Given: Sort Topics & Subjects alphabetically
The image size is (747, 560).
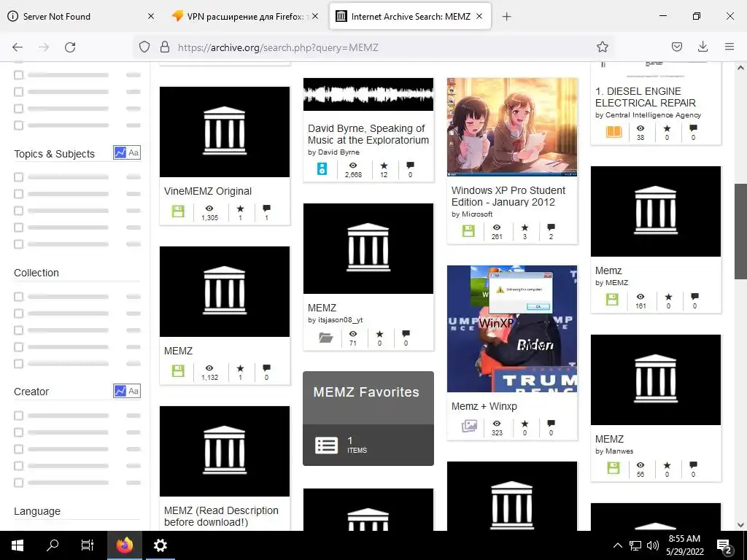Looking at the screenshot, I should 134,153.
